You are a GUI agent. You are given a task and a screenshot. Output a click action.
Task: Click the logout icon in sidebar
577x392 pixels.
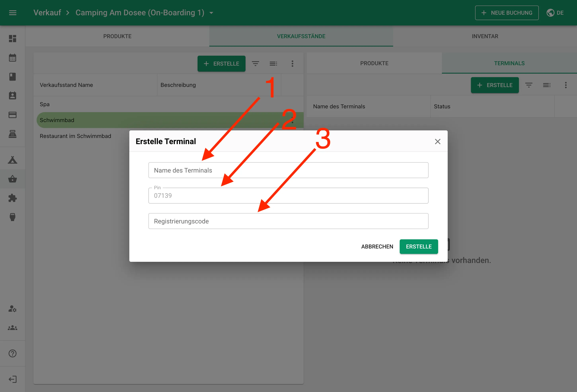[x=12, y=379]
